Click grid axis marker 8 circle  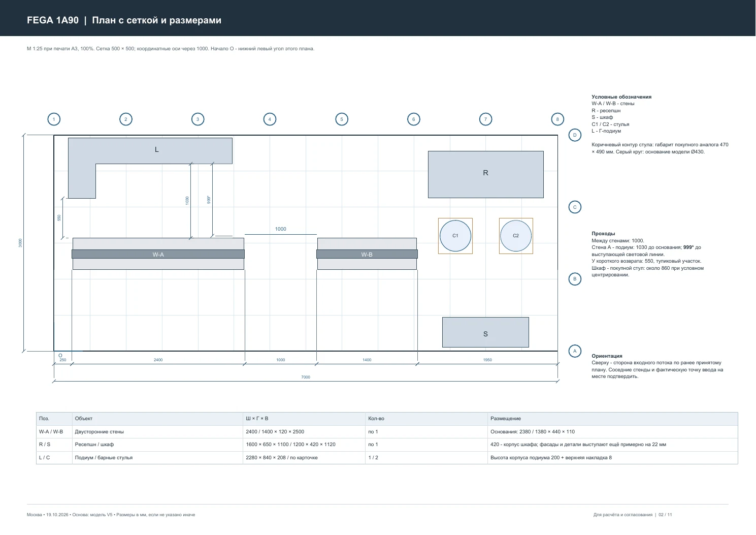pos(557,119)
